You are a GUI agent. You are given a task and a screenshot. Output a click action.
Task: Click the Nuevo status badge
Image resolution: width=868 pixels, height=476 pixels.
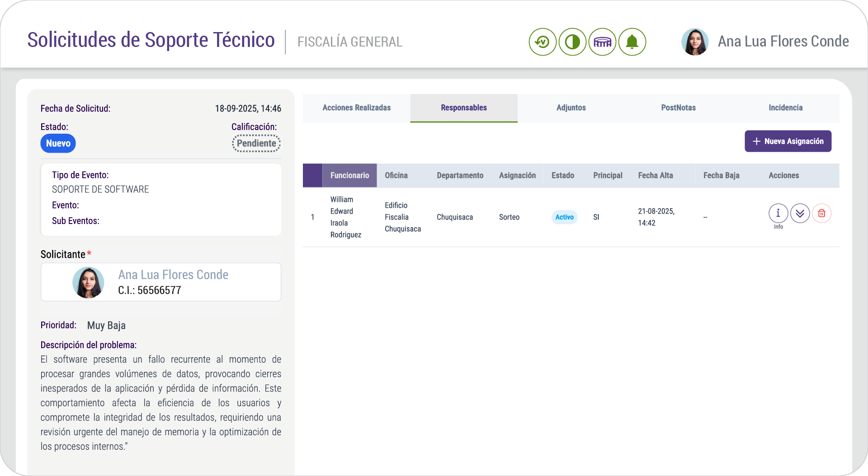click(x=58, y=144)
